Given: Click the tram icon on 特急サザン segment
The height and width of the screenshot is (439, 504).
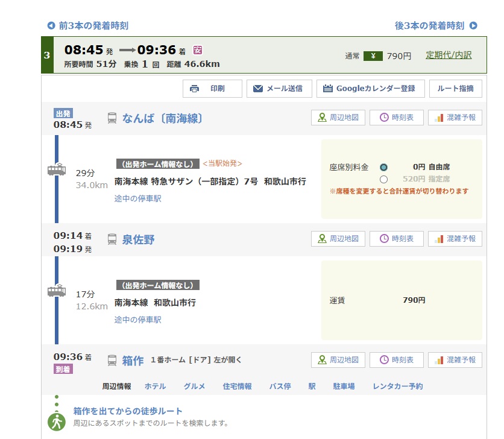Looking at the screenshot, I should [x=57, y=169].
